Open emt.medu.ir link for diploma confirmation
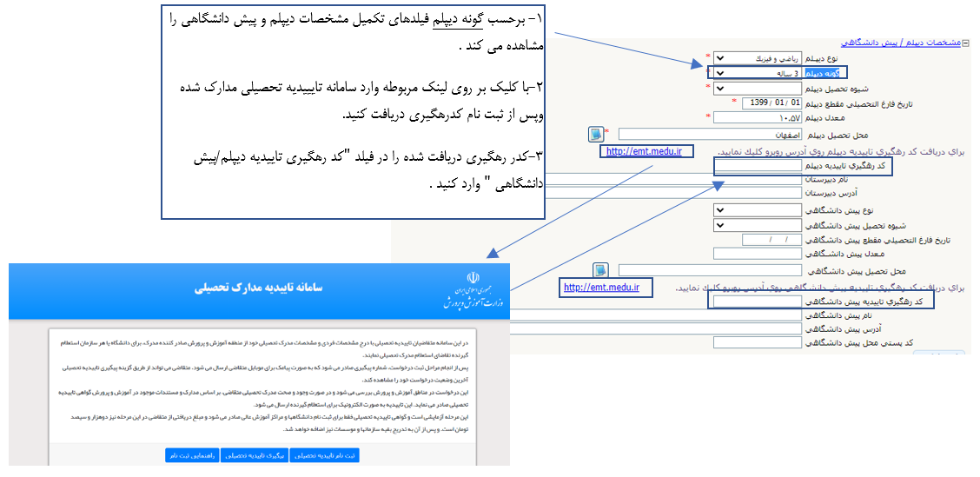 [646, 151]
